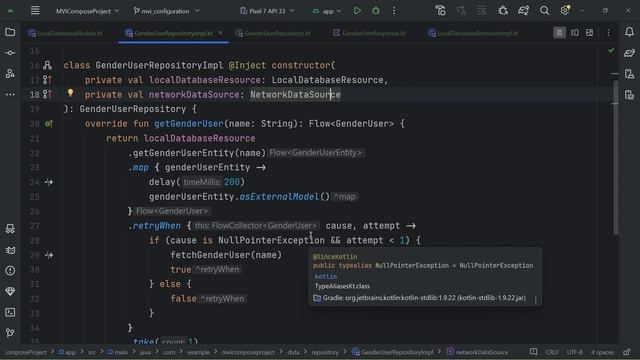This screenshot has width=640, height=360.
Task: Select the GenderUserRepositoryImpl breadcrumb
Action: pos(393,352)
